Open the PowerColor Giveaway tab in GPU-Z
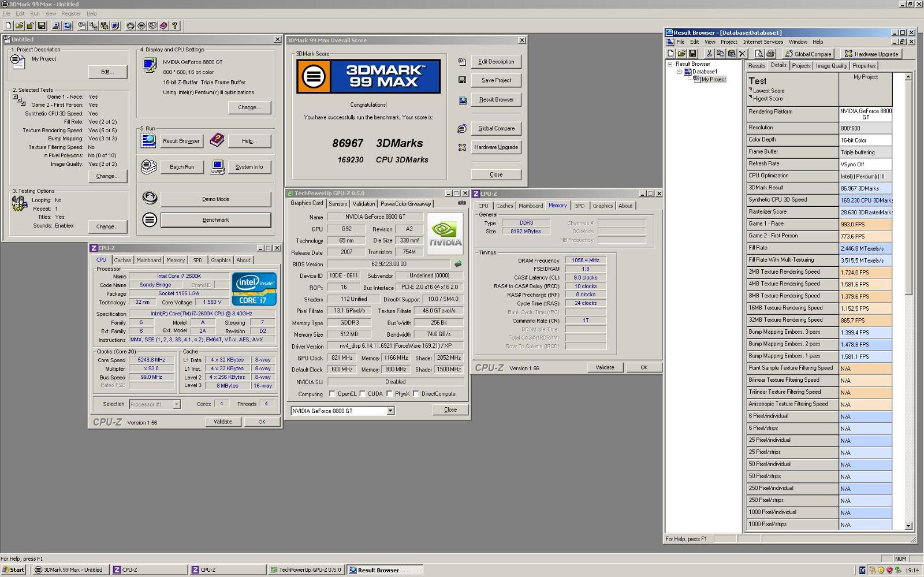The image size is (924, 577). [x=405, y=203]
